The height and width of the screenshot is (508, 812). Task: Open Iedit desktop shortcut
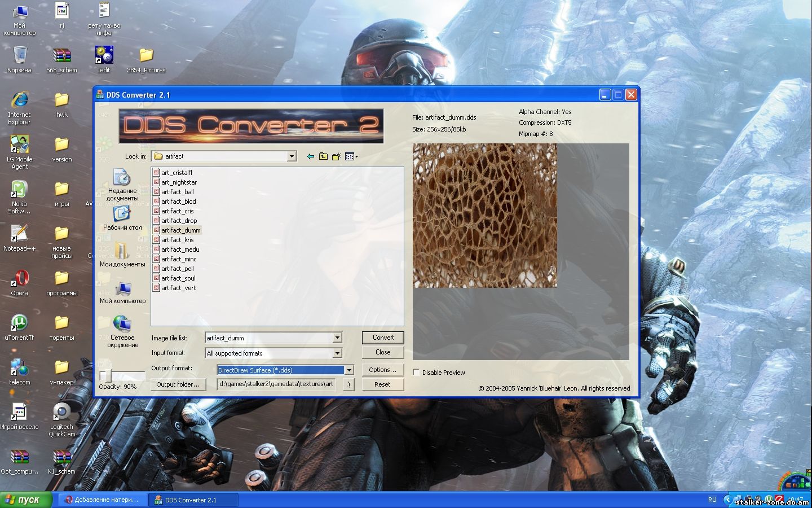pos(104,60)
